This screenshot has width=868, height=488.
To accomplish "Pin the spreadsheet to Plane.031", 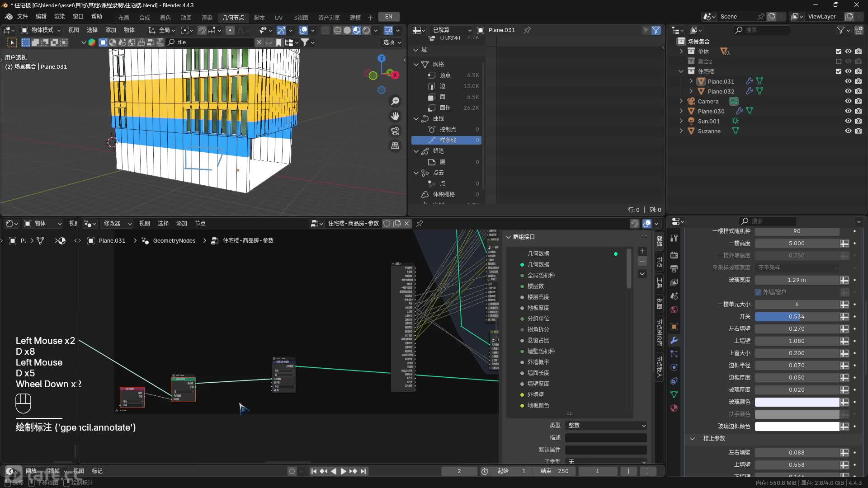I will (527, 30).
